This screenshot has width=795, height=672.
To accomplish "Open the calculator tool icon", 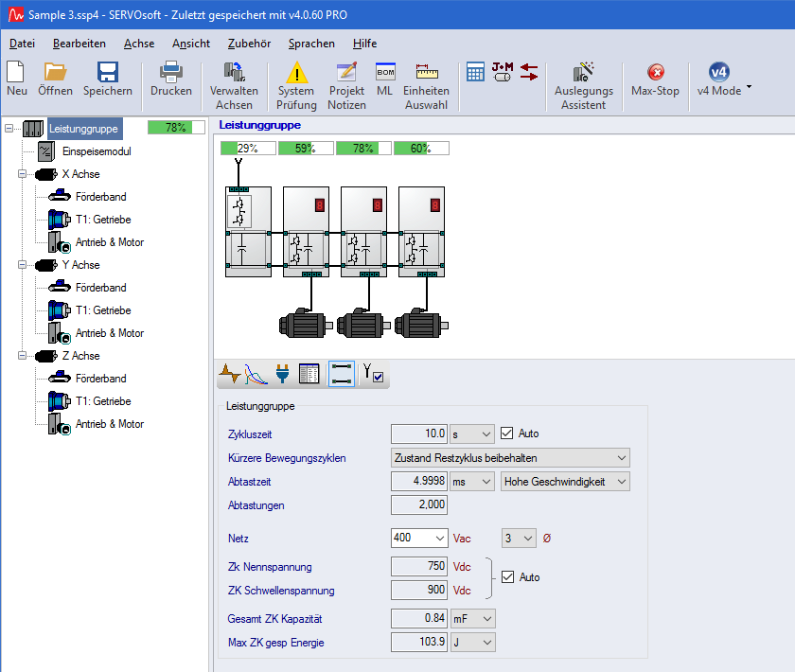I will coord(475,72).
